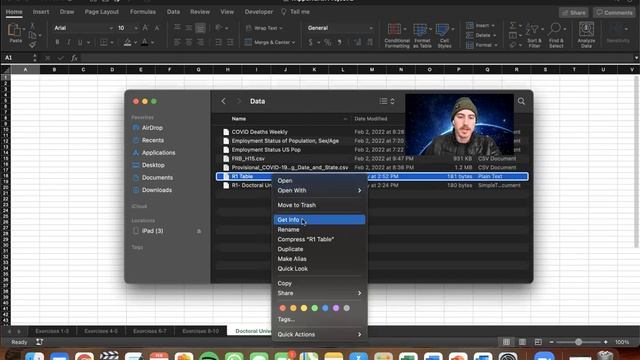
Task: Click the Format Painter brush icon
Action: pos(33,44)
